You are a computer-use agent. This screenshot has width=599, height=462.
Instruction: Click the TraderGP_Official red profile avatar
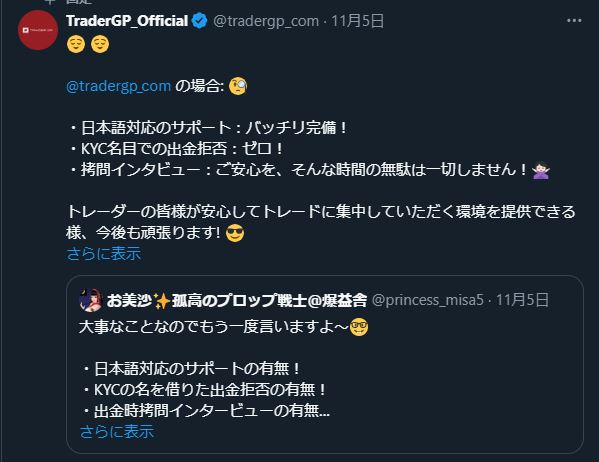38,30
